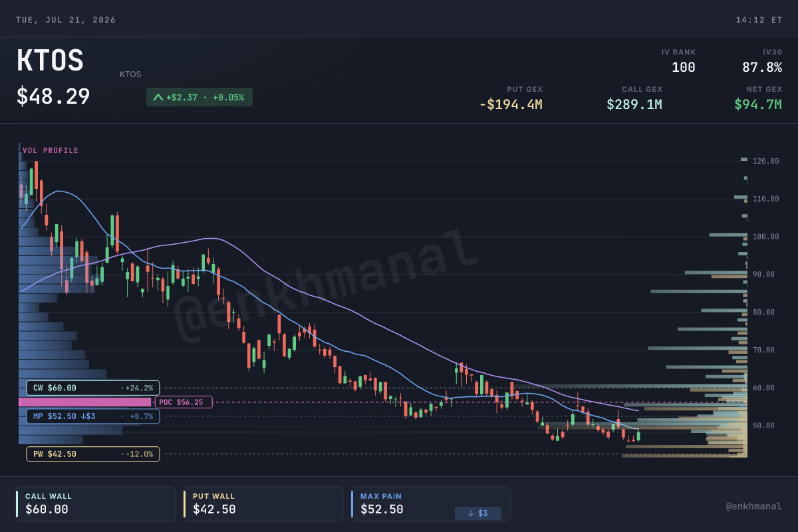Click the Net GEX value $94.7M

(x=758, y=104)
